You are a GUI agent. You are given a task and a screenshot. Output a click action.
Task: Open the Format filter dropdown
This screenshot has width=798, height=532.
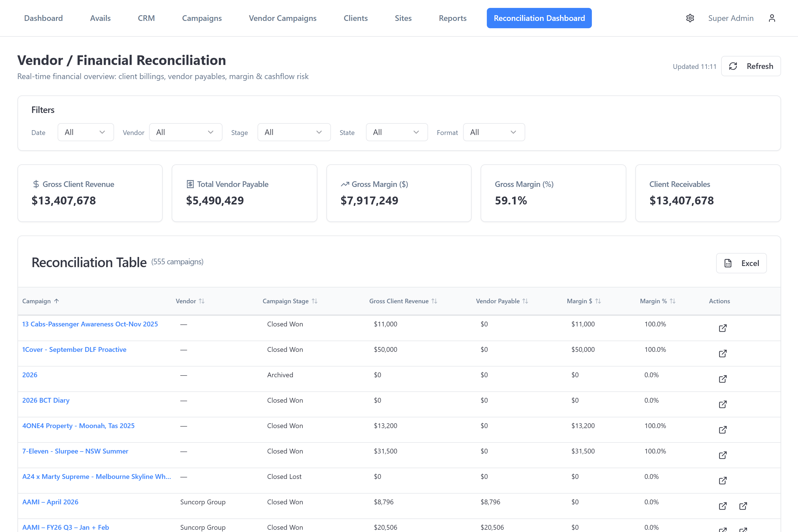(x=494, y=132)
